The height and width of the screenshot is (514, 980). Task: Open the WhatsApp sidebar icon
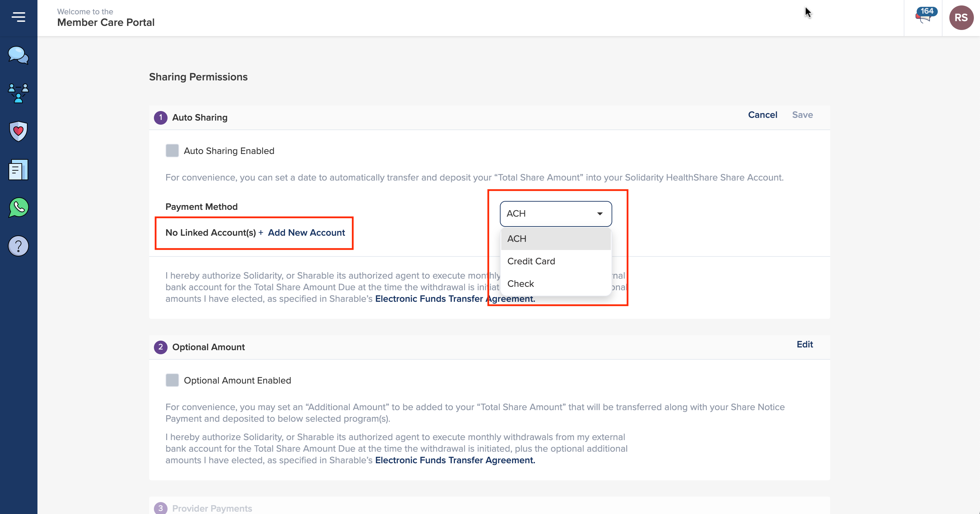(18, 208)
